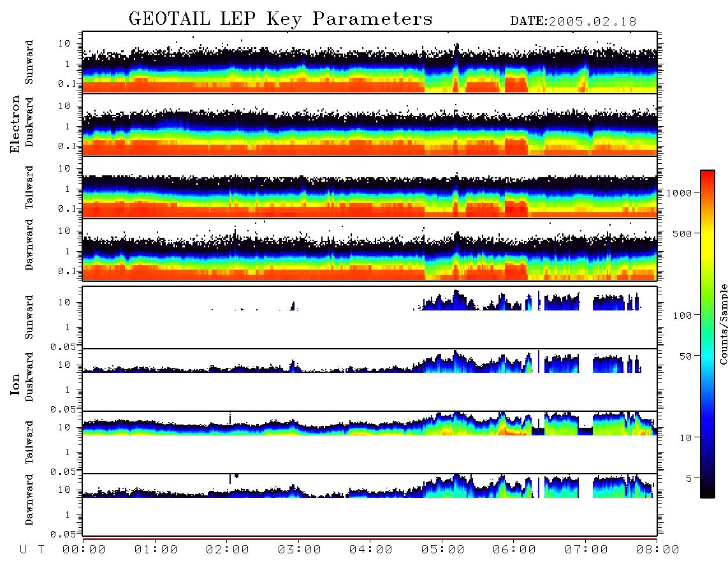Click the "04:00" time axis label

(x=371, y=550)
